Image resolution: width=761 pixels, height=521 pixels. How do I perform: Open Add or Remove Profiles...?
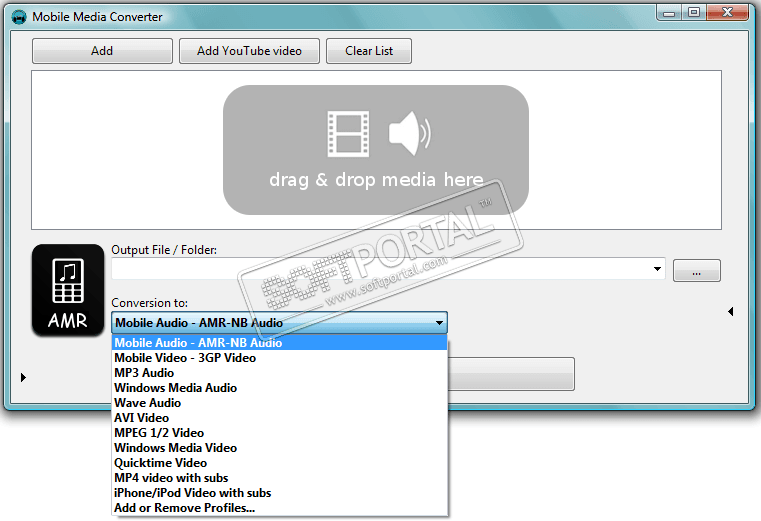point(279,508)
